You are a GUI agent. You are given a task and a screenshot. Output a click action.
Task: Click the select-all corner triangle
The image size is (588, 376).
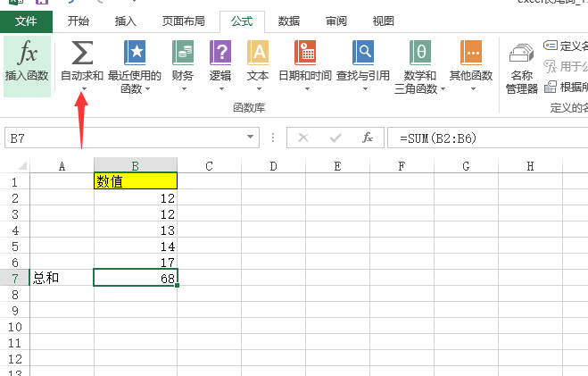[x=21, y=165]
